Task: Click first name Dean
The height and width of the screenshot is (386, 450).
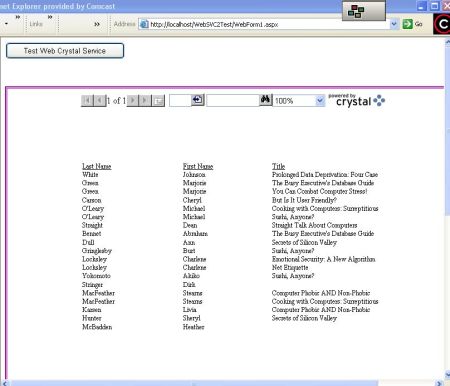Action: (x=190, y=225)
